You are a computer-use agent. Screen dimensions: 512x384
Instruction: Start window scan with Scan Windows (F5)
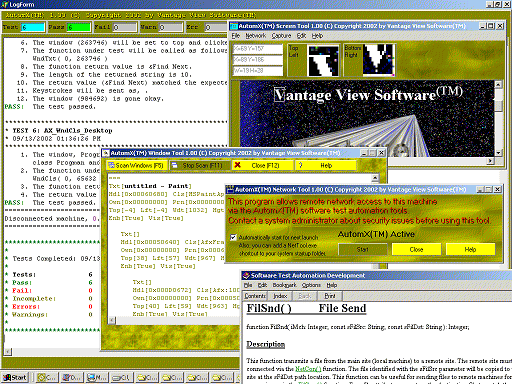[x=136, y=165]
